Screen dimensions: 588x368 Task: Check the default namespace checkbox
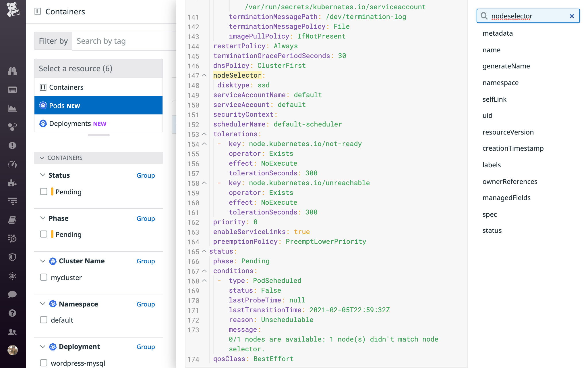point(43,320)
